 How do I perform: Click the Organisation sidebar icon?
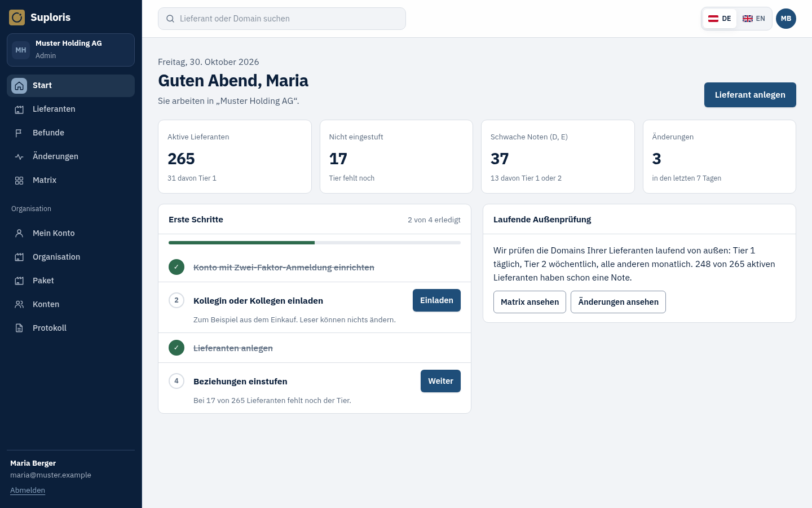click(19, 257)
